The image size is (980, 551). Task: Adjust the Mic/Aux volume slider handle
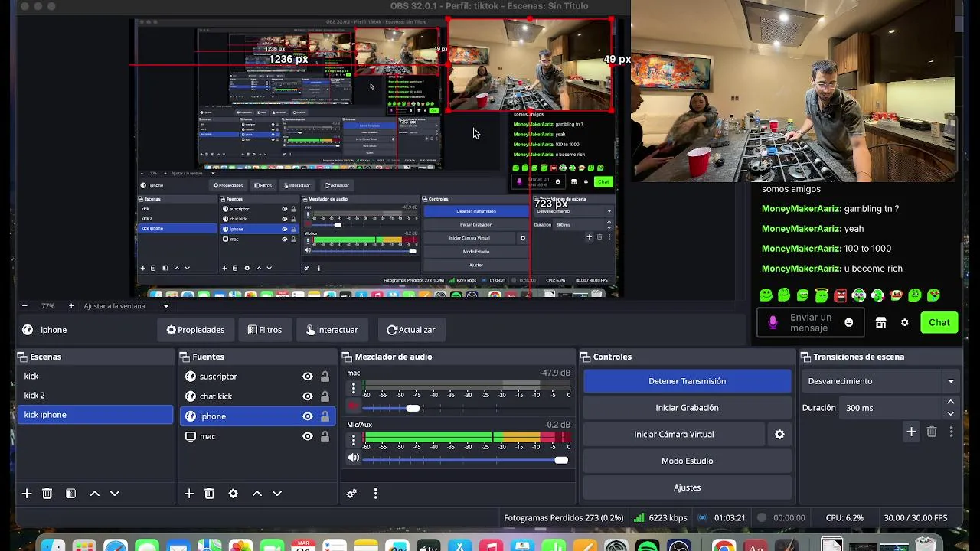pyautogui.click(x=561, y=460)
